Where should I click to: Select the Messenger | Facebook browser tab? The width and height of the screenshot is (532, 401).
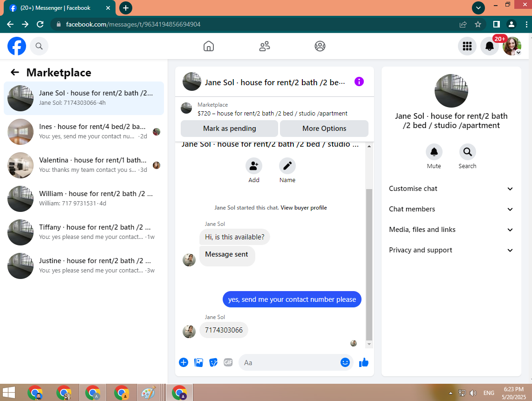[x=60, y=8]
